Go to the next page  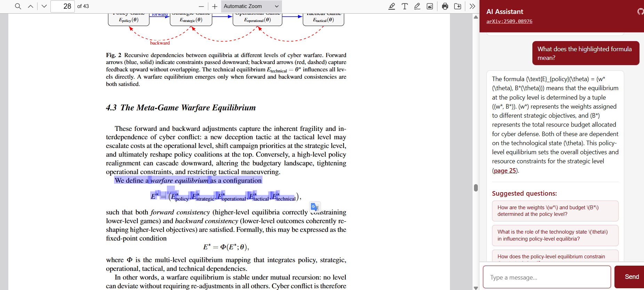click(44, 6)
